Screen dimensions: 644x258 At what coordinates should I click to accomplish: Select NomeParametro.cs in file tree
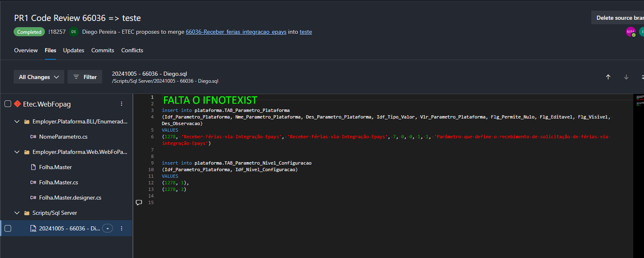pyautogui.click(x=63, y=137)
